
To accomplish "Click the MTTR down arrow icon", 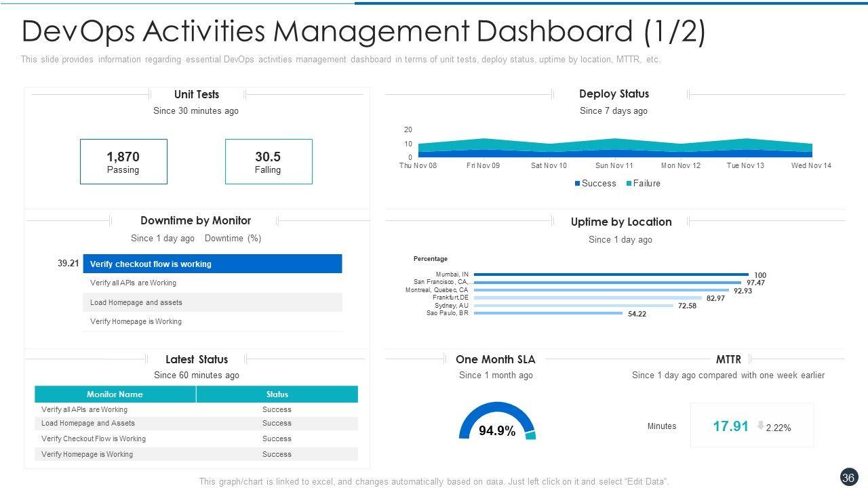I will 760,426.
